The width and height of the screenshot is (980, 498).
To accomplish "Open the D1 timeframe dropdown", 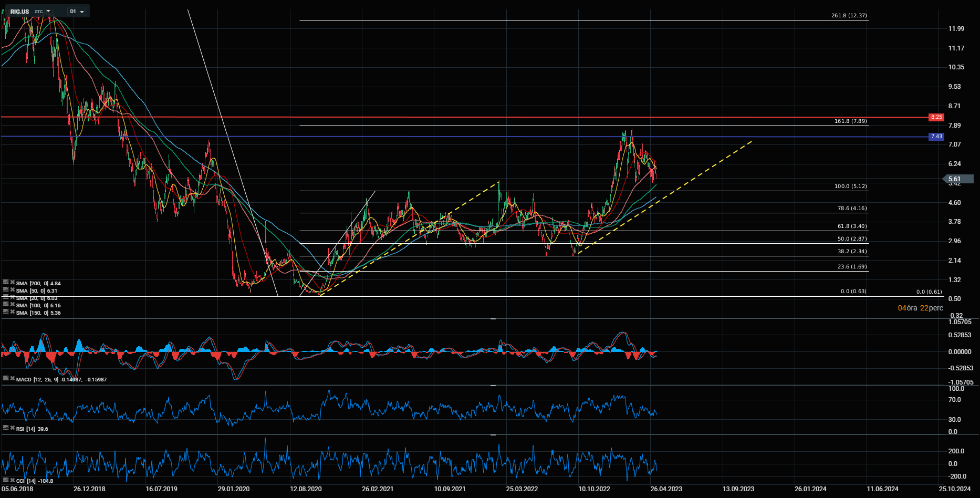I will (77, 12).
